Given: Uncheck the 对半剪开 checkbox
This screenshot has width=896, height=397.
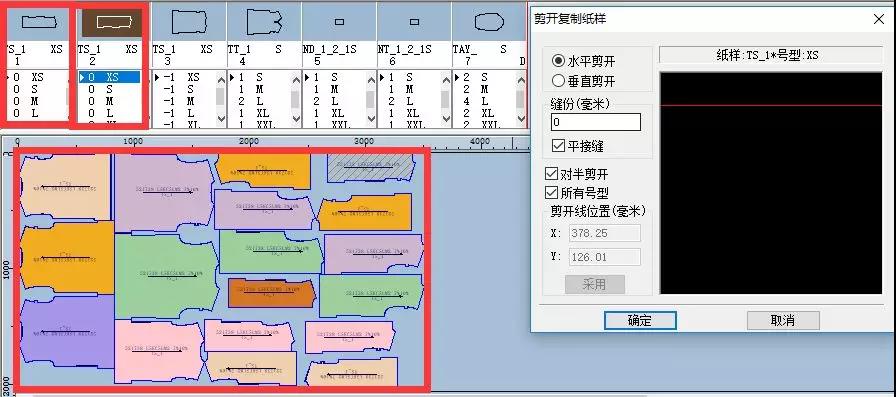Looking at the screenshot, I should (577, 174).
